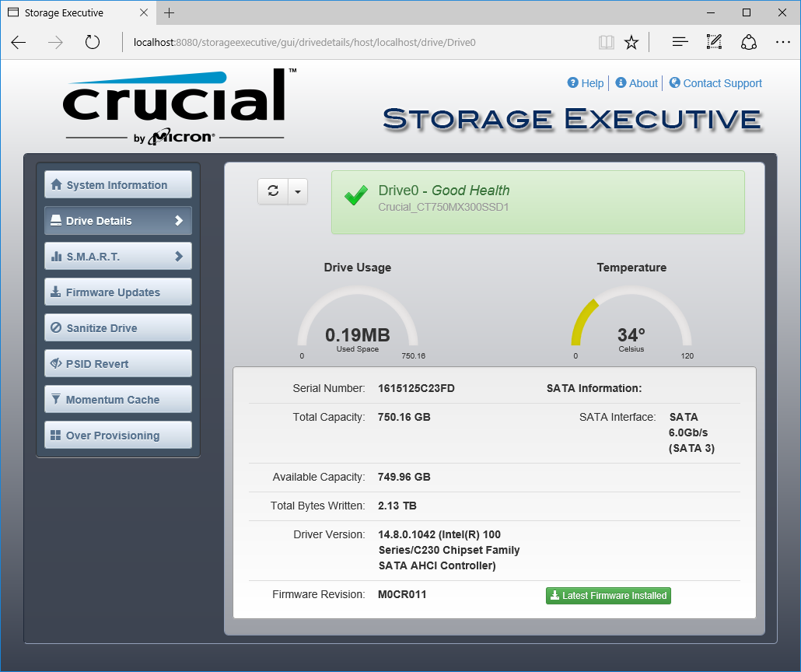Reload the page with refresh icon
801x672 pixels.
click(92, 42)
